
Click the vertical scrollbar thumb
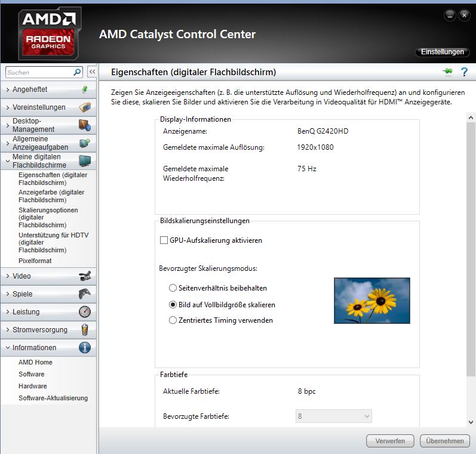point(471,249)
